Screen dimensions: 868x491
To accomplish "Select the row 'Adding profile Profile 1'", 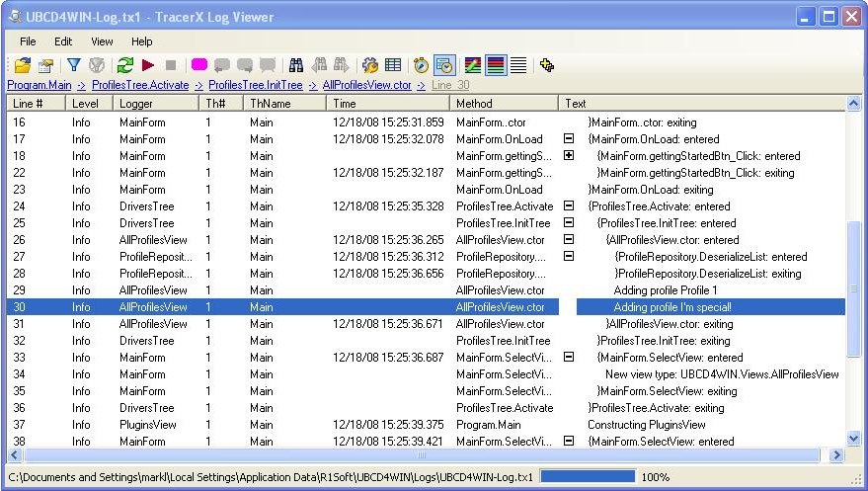I will (427, 290).
